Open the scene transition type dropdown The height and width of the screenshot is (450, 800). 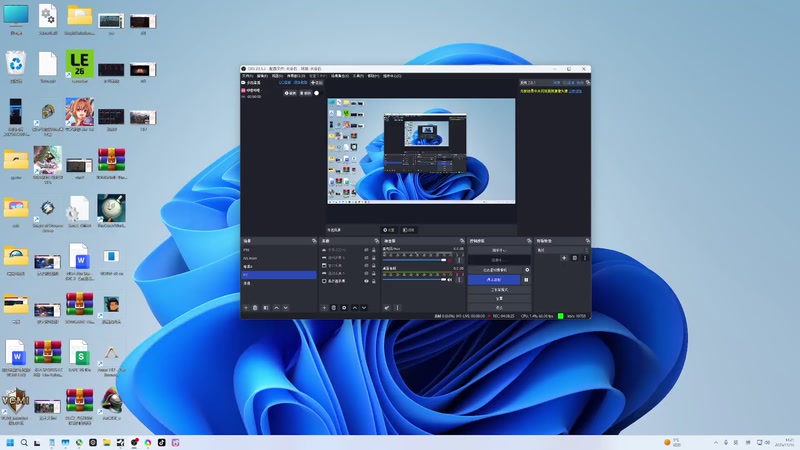[x=562, y=250]
